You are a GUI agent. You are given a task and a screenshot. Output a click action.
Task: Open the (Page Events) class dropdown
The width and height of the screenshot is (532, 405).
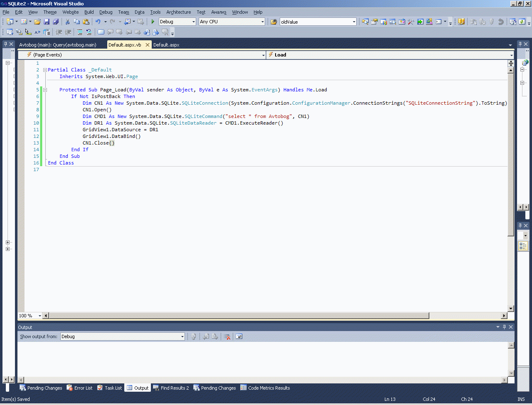142,55
